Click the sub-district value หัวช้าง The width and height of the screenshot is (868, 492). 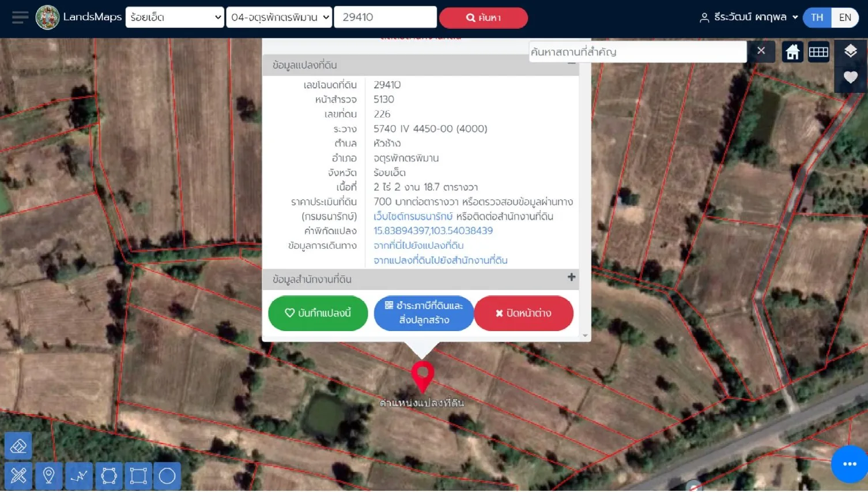pyautogui.click(x=387, y=143)
